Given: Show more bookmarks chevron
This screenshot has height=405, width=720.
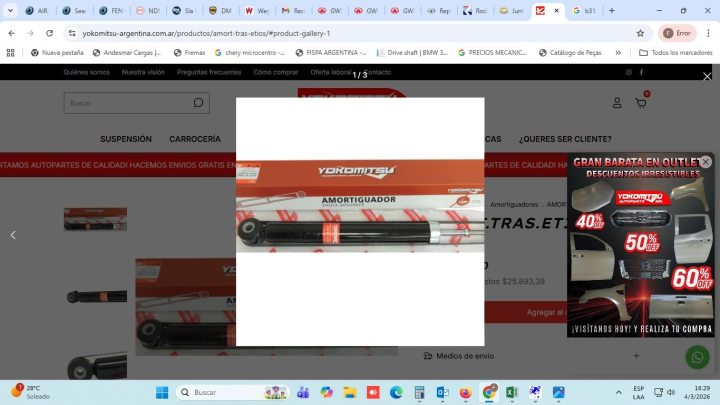Looking at the screenshot, I should pyautogui.click(x=618, y=53).
